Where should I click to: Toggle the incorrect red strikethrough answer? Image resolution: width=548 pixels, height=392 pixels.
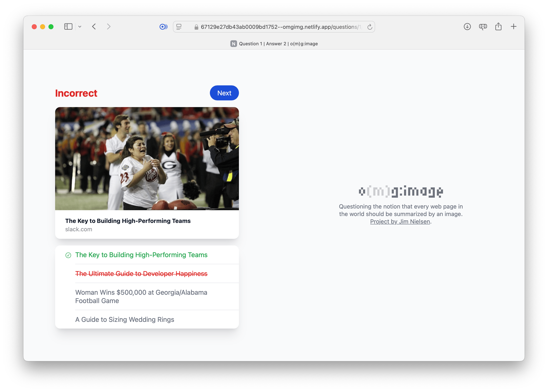(x=141, y=273)
